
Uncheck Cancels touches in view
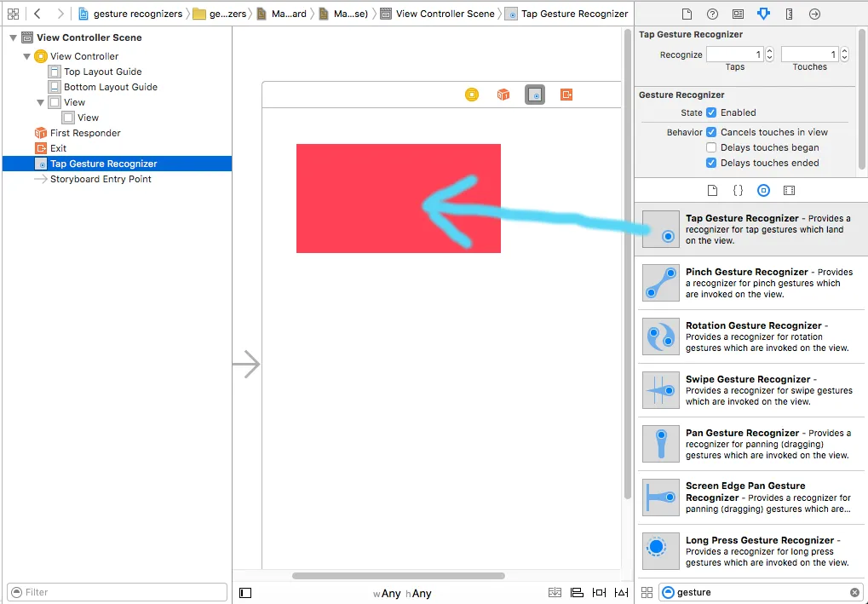[x=711, y=132]
